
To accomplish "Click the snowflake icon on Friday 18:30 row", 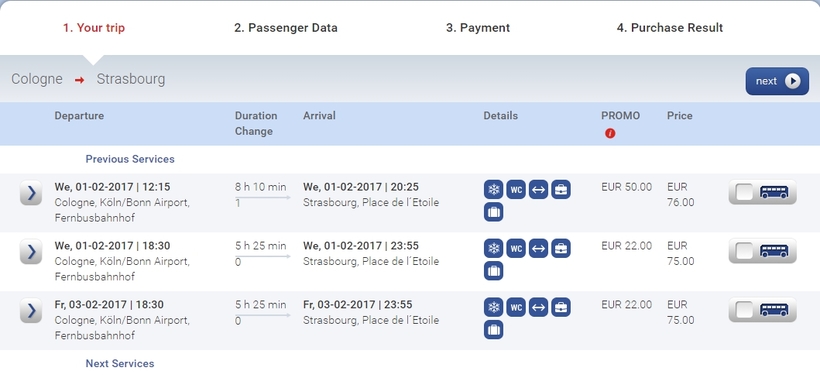I will pyautogui.click(x=493, y=307).
